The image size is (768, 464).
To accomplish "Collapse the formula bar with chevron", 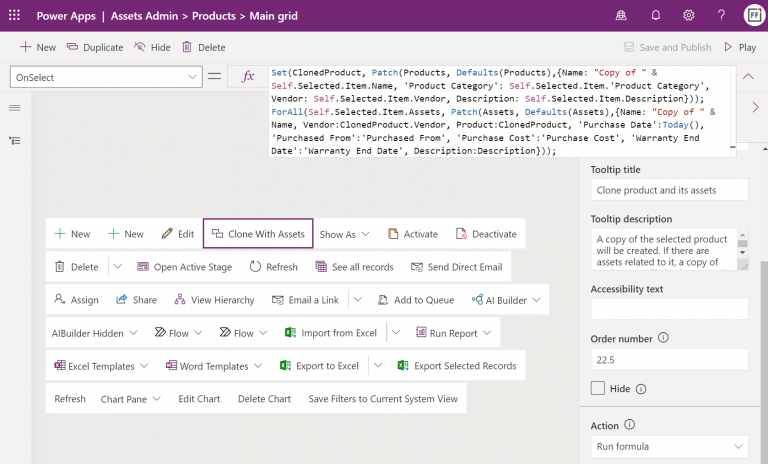I will [748, 76].
